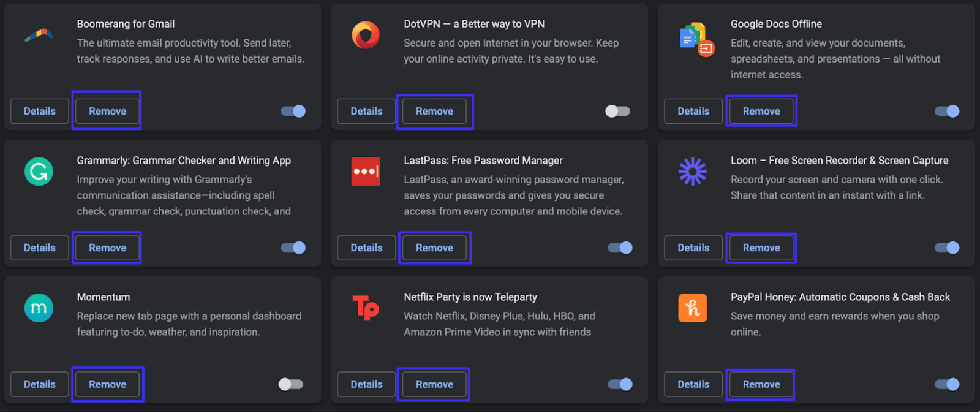Click the Boomerang for Gmail extension icon
Screen dimensions: 980x413
39,35
